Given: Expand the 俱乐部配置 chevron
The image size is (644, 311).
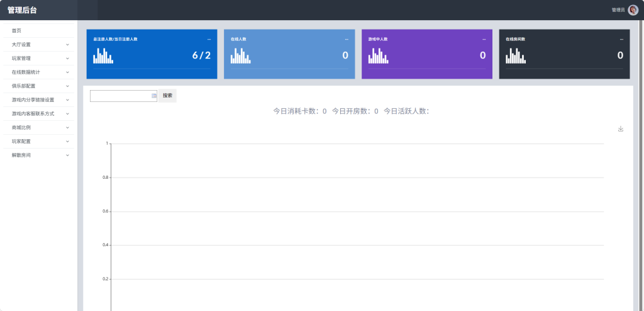Looking at the screenshot, I should click(68, 86).
